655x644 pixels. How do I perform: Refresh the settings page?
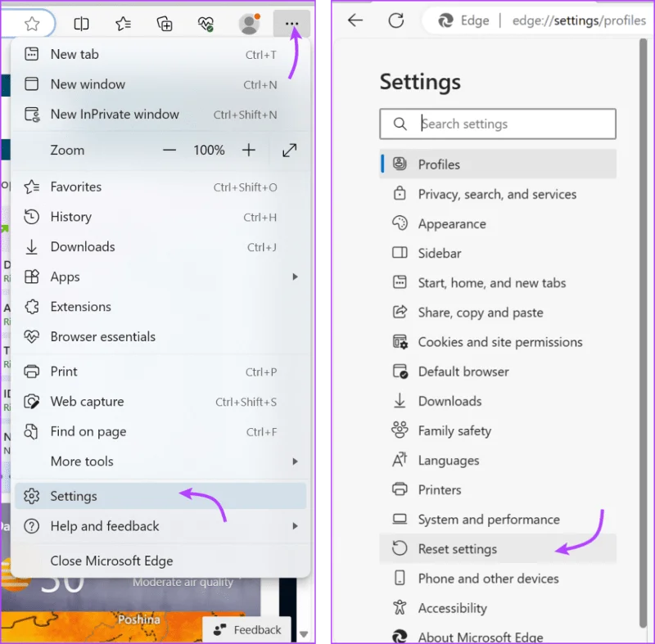click(396, 20)
